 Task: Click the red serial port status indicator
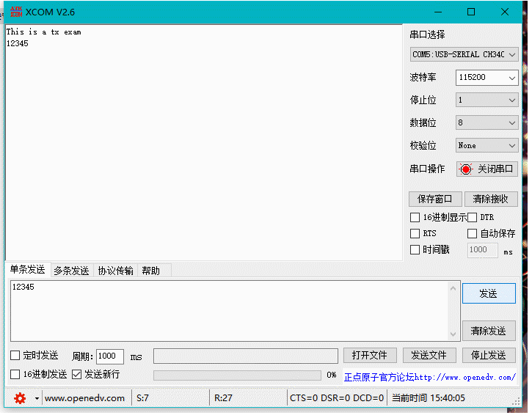(x=466, y=169)
